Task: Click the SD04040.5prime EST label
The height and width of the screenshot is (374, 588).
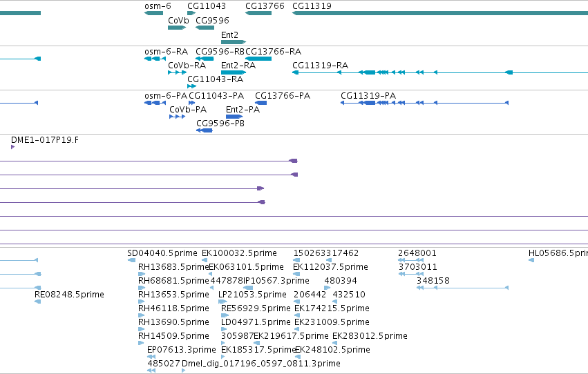Action: pos(162,253)
